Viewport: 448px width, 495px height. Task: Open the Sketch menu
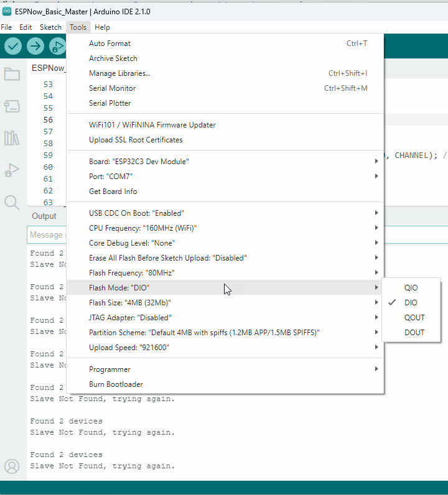(x=50, y=27)
